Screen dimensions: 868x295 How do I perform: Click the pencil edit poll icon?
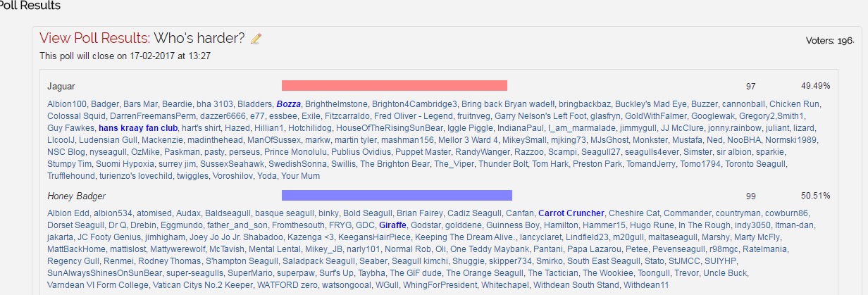tap(256, 39)
